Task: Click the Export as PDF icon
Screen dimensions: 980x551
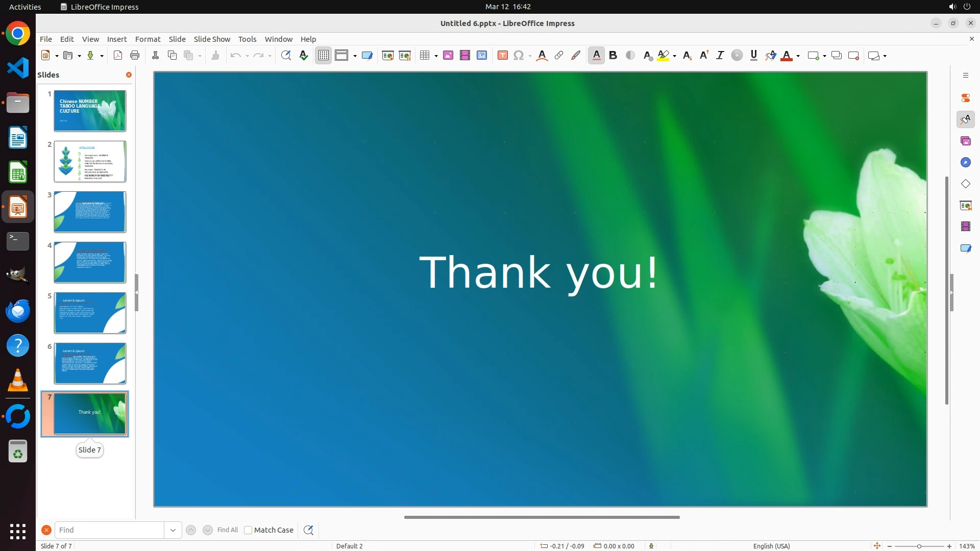Action: 118,56
